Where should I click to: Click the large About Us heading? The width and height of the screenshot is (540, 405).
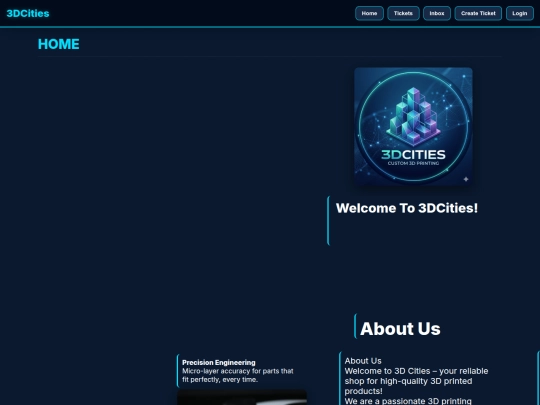pyautogui.click(x=400, y=329)
